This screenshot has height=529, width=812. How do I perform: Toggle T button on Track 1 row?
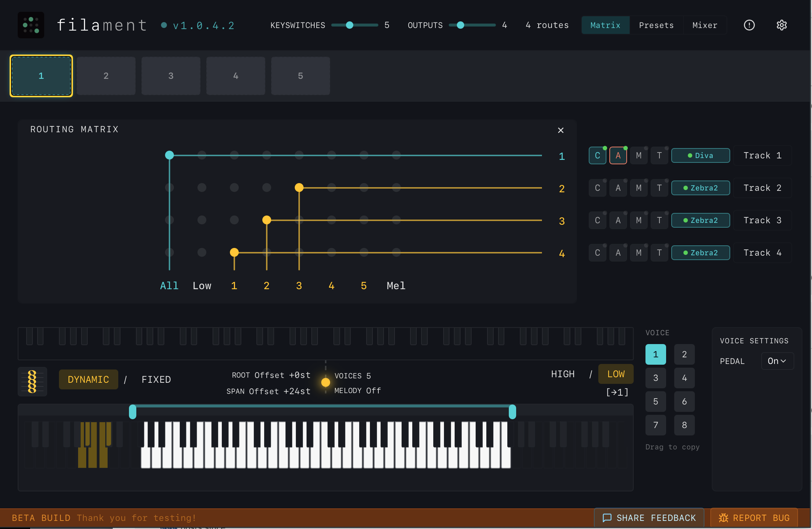tap(659, 155)
